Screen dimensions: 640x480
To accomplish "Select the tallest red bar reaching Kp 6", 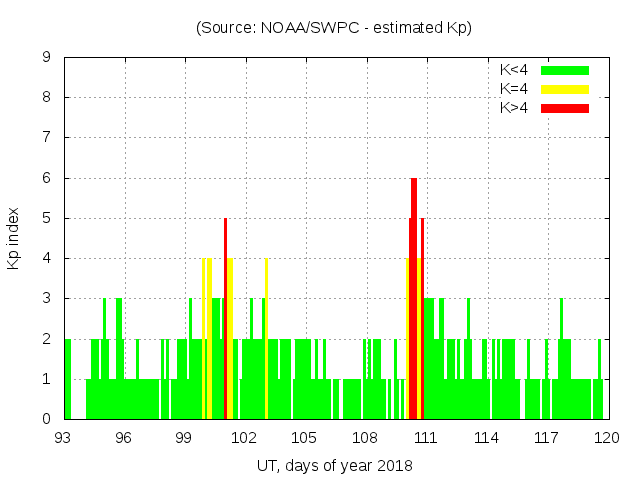I will [414, 300].
